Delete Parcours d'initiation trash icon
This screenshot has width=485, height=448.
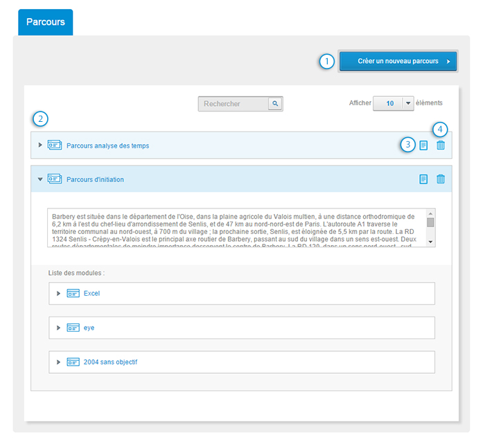[x=441, y=179]
